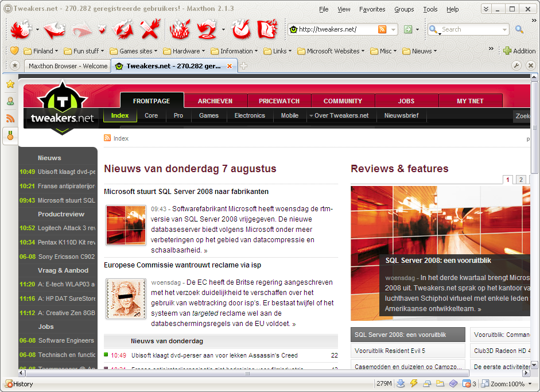Open Microsoft stuurt SQL Server 2008 headline
This screenshot has width=540, height=392.
(x=186, y=192)
